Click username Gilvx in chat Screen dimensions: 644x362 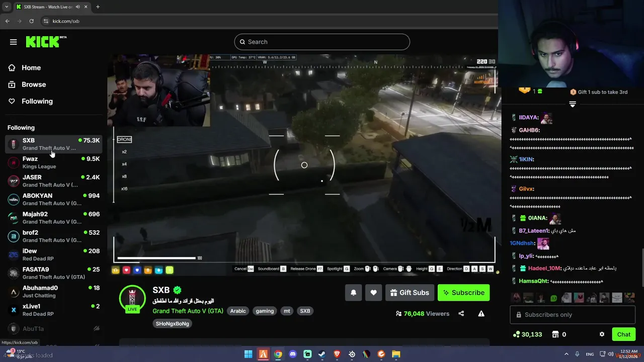pyautogui.click(x=526, y=189)
